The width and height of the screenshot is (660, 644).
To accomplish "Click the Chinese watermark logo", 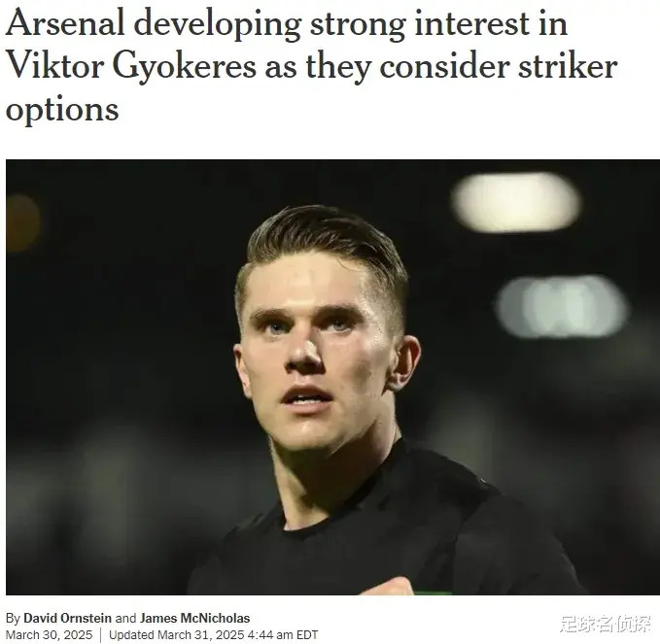I will (x=606, y=624).
